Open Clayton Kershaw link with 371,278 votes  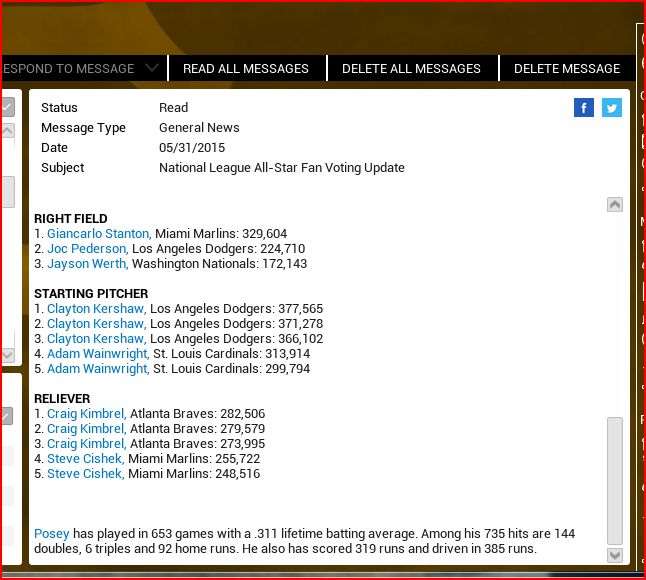97,324
